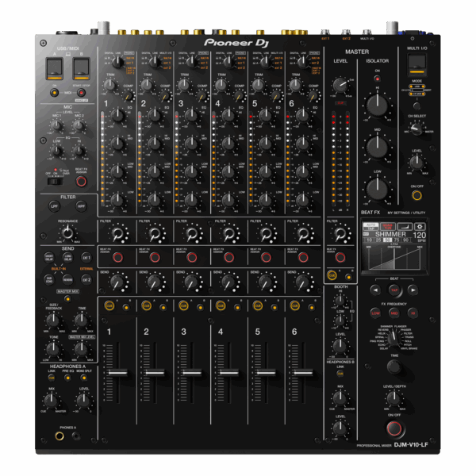Click channel 4 input selector knob
This screenshot has width=476, height=476.
tap(229, 62)
